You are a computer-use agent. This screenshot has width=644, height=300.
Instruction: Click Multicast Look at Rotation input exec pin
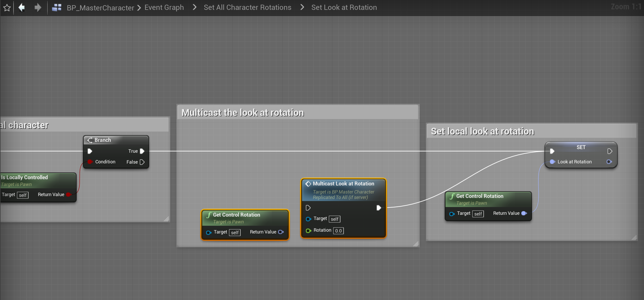pos(308,208)
